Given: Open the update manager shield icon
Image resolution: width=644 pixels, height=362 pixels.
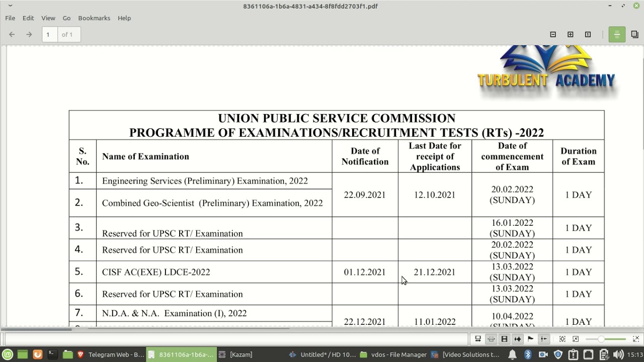Looking at the screenshot, I should click(558, 354).
